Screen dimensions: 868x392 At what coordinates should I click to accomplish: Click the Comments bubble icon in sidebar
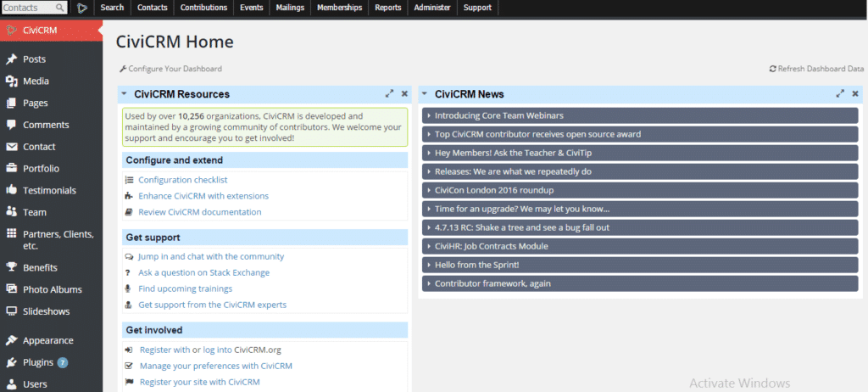pos(11,125)
